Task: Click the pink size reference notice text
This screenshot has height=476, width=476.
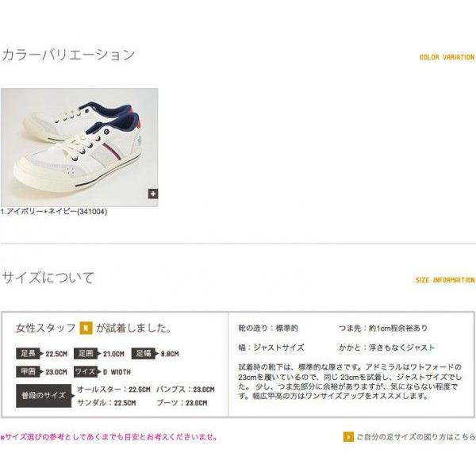Action: 109,437
